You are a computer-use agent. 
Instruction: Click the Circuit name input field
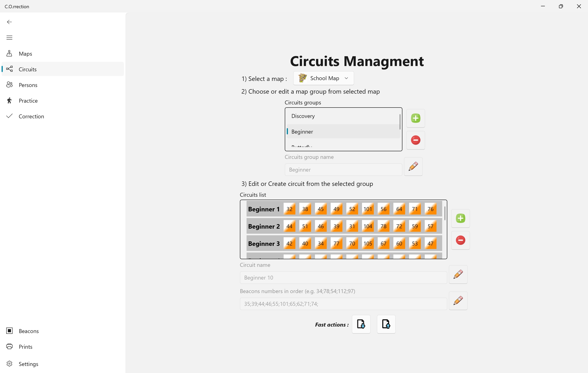[343, 278]
